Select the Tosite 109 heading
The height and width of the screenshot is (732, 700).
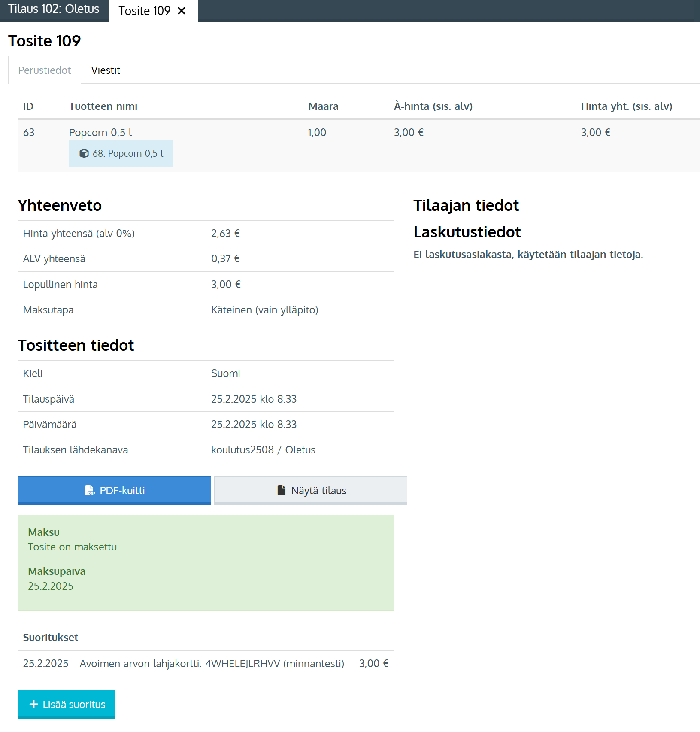point(45,41)
